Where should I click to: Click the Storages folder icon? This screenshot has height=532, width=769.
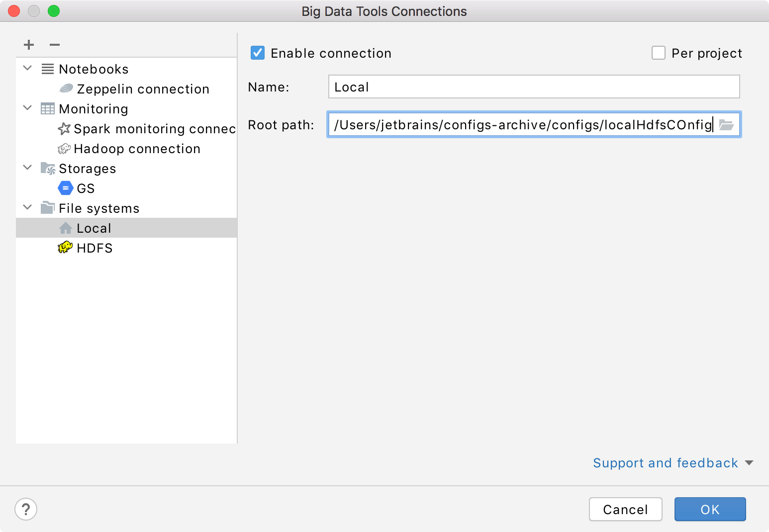tap(48, 168)
